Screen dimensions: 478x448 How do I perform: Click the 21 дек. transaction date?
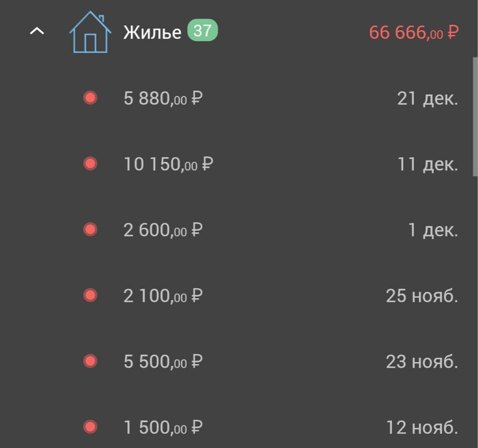point(427,98)
